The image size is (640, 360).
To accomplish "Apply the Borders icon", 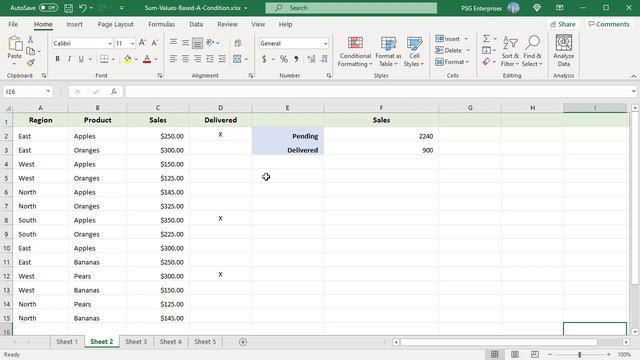I will [104, 59].
